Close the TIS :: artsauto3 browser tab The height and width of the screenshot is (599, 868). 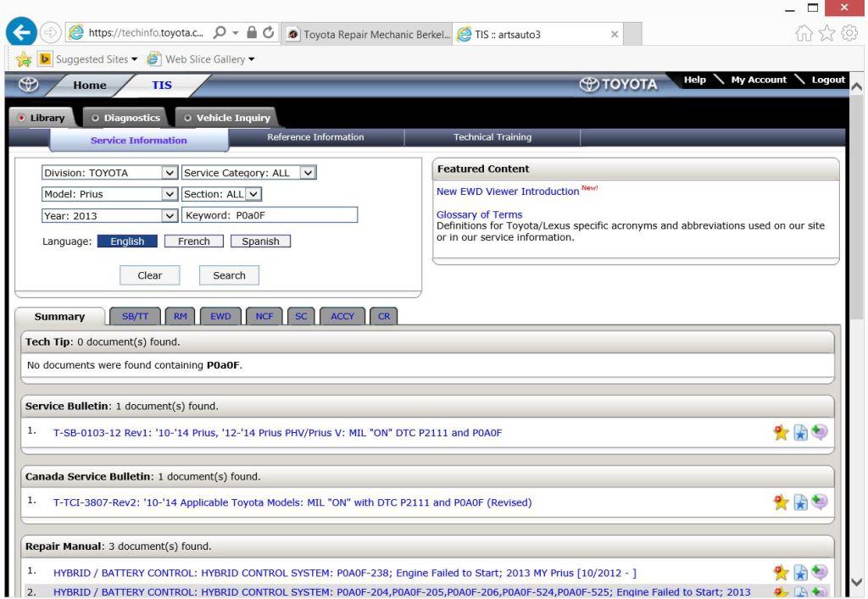point(615,34)
